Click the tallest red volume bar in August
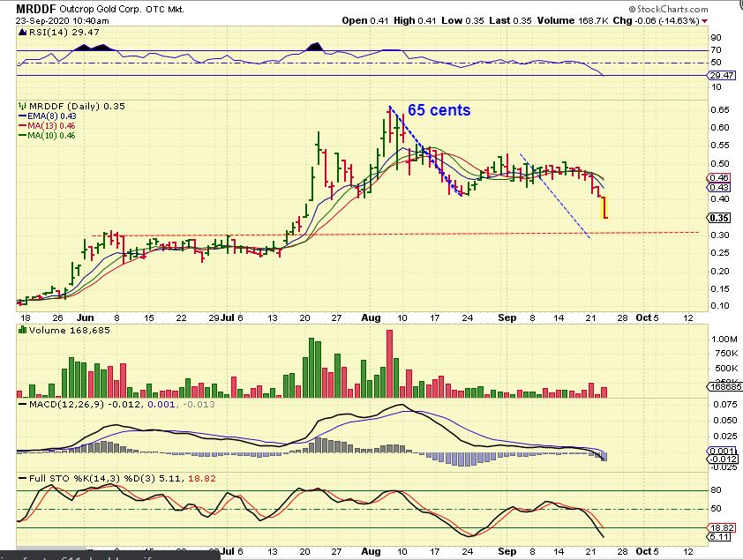The image size is (743, 560). click(x=390, y=363)
